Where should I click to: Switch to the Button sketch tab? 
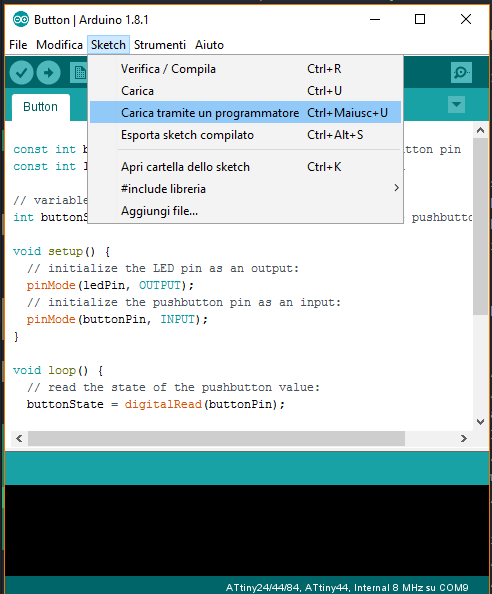(41, 107)
